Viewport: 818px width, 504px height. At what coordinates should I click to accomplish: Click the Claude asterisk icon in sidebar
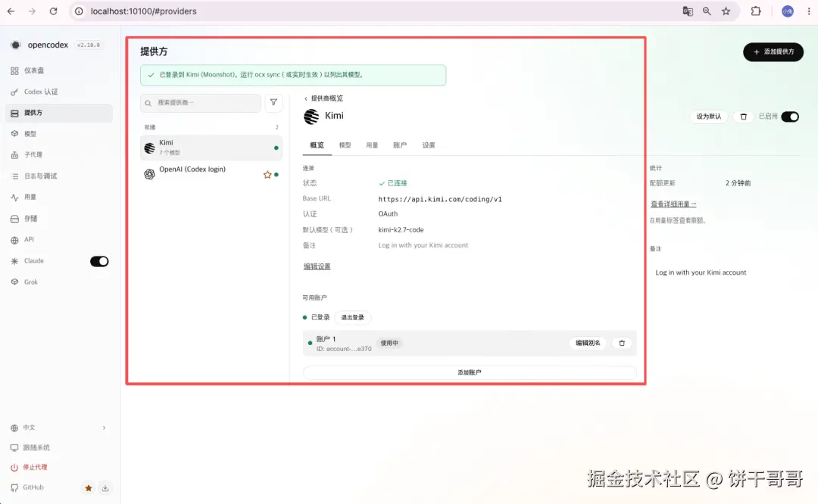(14, 261)
